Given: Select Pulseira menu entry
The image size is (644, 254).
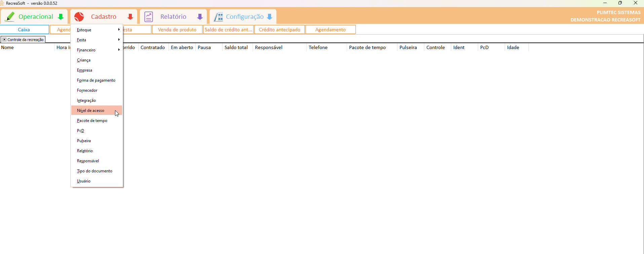Looking at the screenshot, I should pos(97,141).
